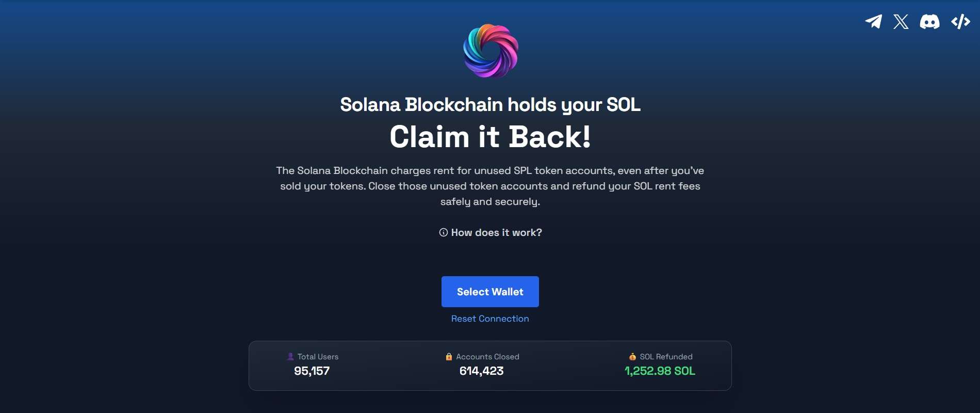Click the 614,423 accounts closed number
This screenshot has height=413, width=980.
click(481, 371)
